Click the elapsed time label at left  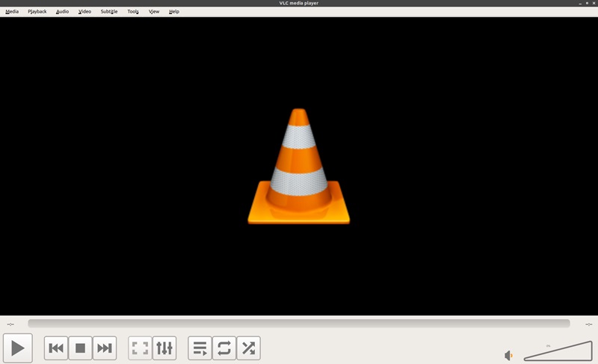[x=10, y=324]
